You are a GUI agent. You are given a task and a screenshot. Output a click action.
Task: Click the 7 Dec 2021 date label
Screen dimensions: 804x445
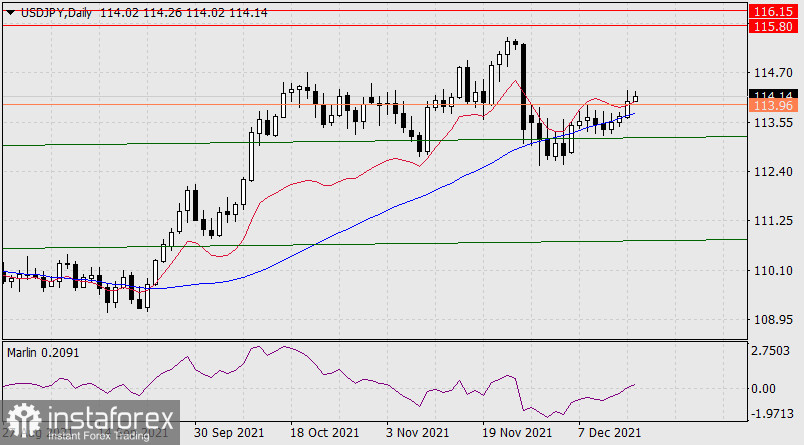tap(609, 433)
